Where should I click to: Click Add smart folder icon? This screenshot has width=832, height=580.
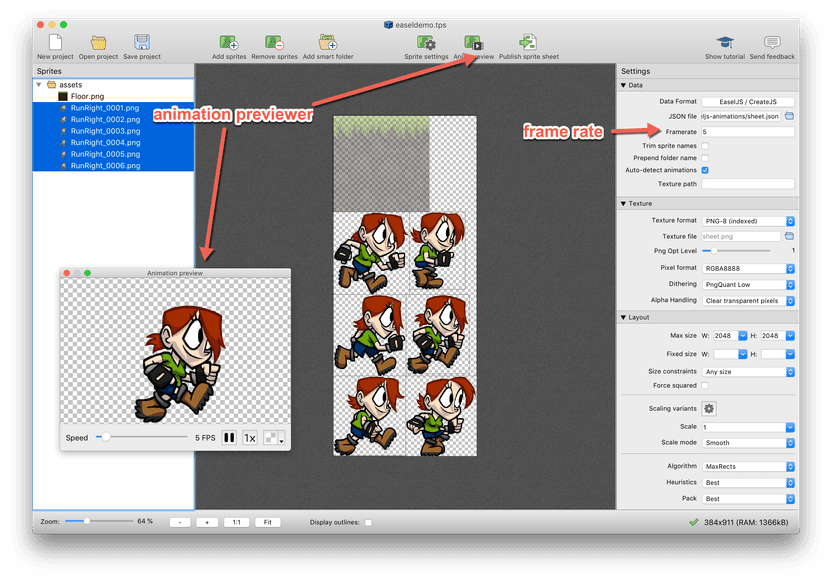tap(328, 42)
